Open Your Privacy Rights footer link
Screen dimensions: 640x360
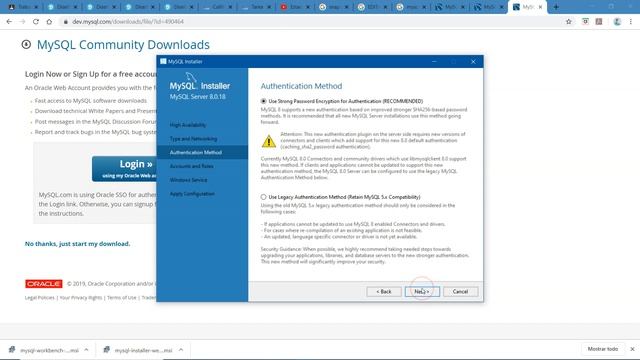click(x=81, y=298)
